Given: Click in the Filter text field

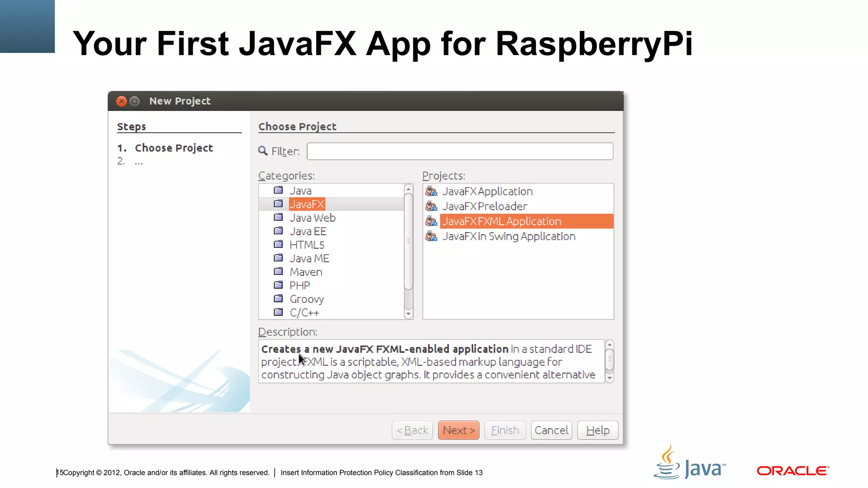Looking at the screenshot, I should pos(460,151).
